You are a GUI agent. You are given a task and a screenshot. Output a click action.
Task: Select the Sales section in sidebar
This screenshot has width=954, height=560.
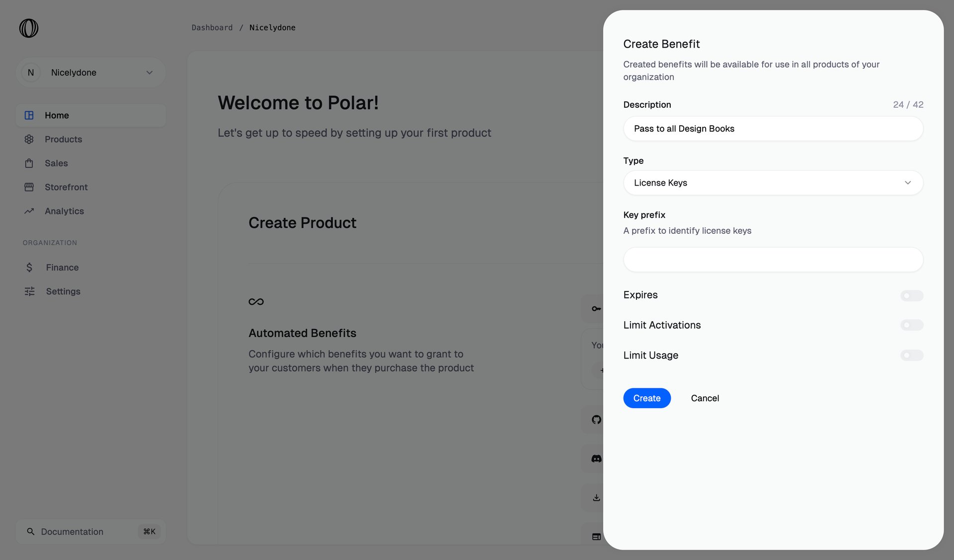tap(56, 163)
